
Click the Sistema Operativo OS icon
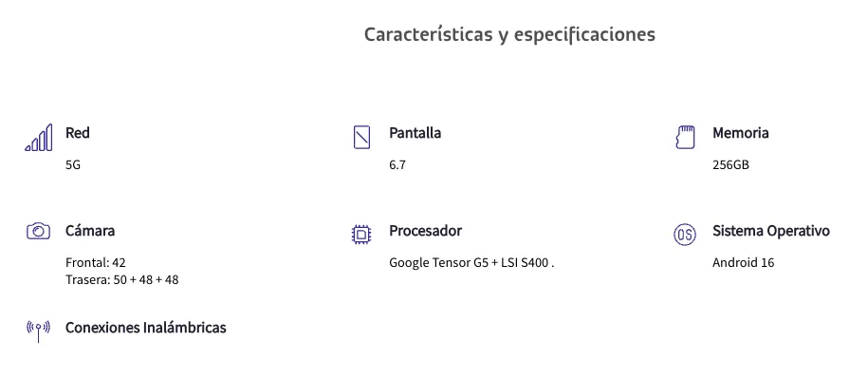pos(685,235)
